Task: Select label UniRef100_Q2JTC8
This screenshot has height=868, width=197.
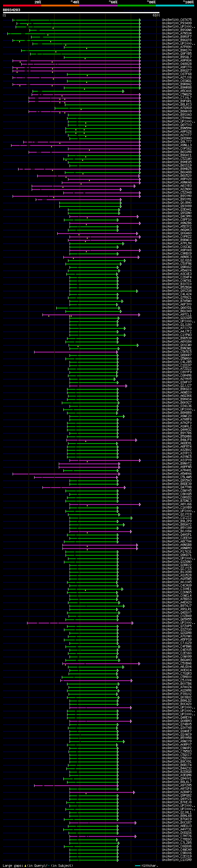Action: click(x=177, y=514)
